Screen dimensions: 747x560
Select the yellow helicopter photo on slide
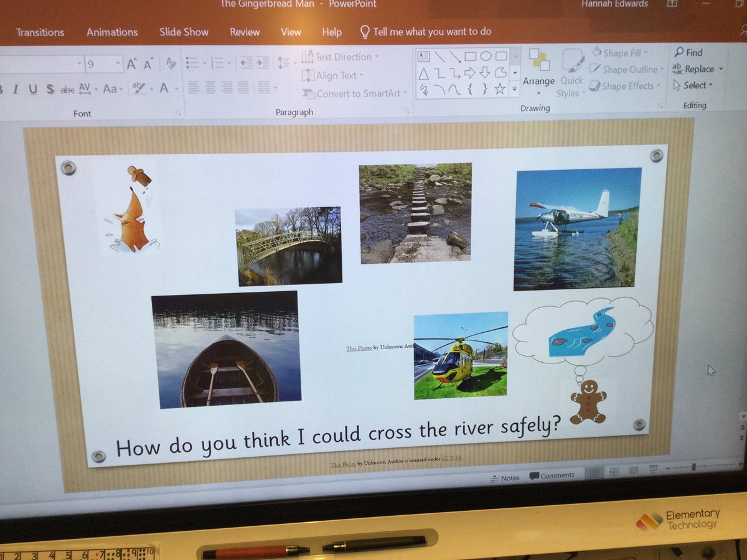[x=461, y=355]
